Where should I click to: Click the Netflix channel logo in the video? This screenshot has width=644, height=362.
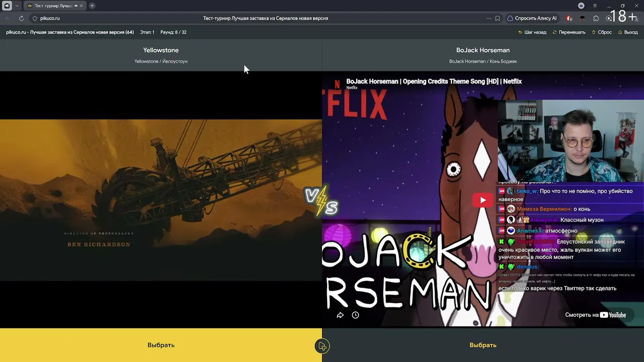click(337, 84)
